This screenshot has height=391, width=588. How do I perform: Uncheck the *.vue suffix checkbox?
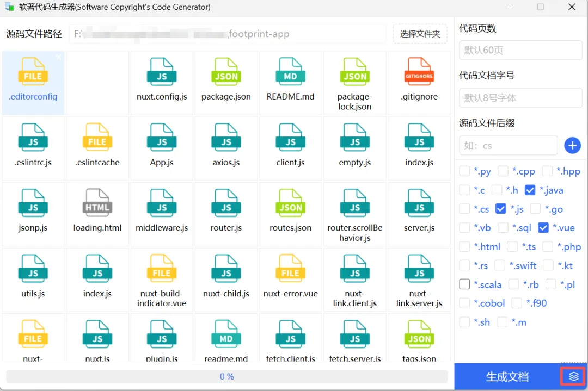[x=543, y=228]
